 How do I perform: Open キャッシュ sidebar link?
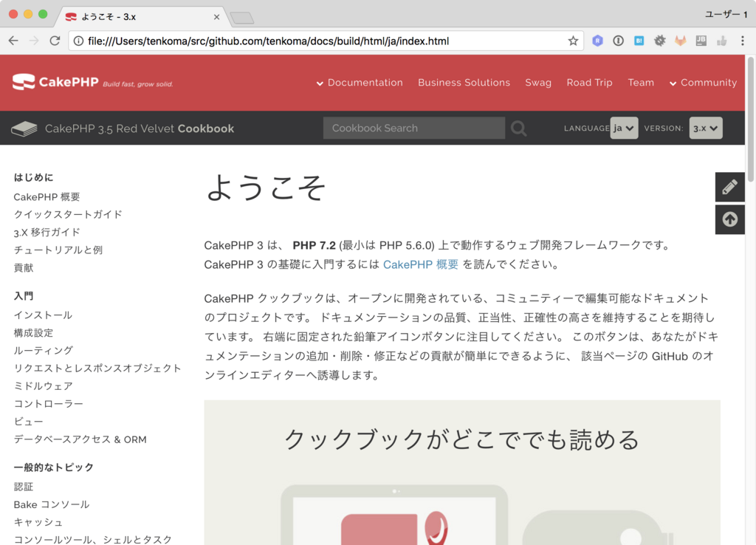point(38,522)
